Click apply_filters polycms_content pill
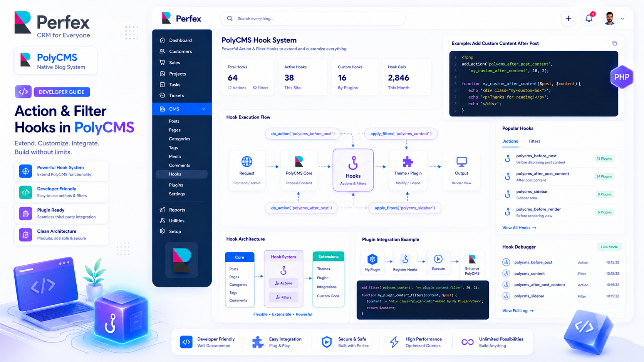The image size is (644, 362). (x=401, y=133)
